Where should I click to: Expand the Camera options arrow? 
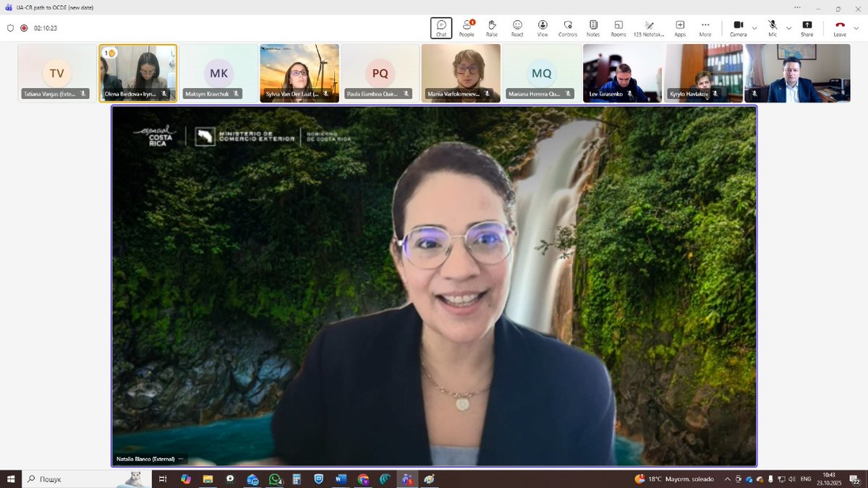(754, 28)
